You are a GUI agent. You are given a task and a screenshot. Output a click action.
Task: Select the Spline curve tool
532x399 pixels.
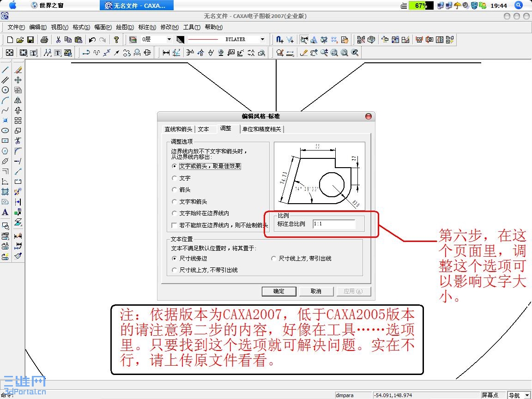coord(5,110)
